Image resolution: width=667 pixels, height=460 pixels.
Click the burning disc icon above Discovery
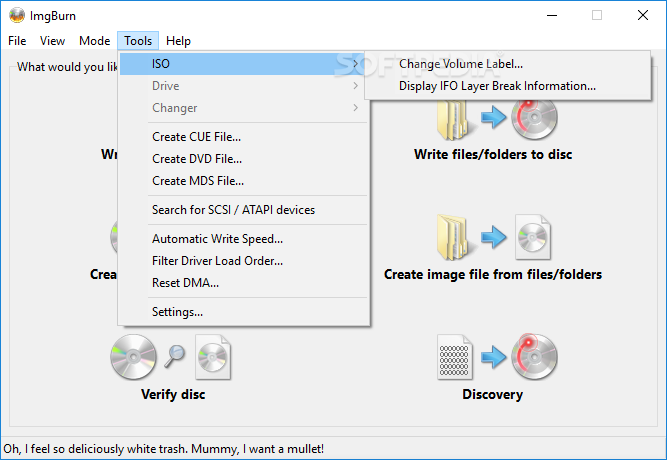(534, 357)
